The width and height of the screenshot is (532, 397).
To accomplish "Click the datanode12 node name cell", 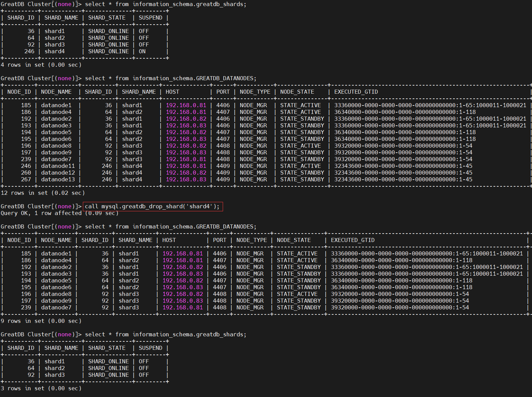I will point(58,173).
